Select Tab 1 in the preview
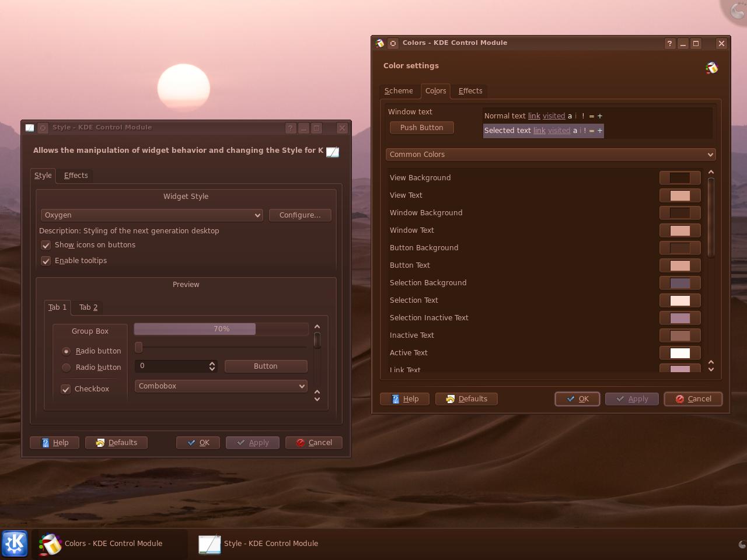This screenshot has height=560, width=747. tap(57, 307)
